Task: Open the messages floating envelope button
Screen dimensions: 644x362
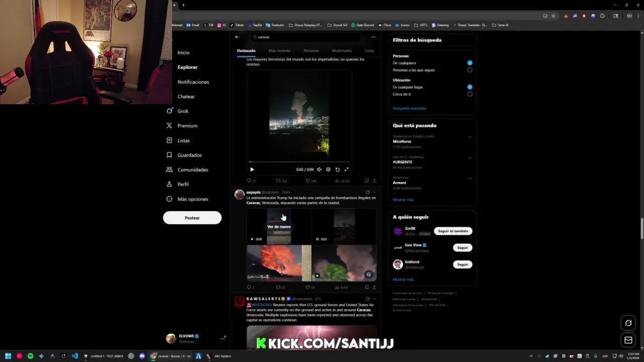Action: 628,340
